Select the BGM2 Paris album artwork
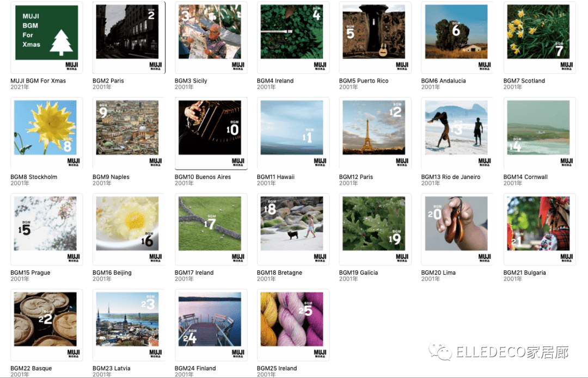This screenshot has height=378, width=588. pyautogui.click(x=128, y=38)
